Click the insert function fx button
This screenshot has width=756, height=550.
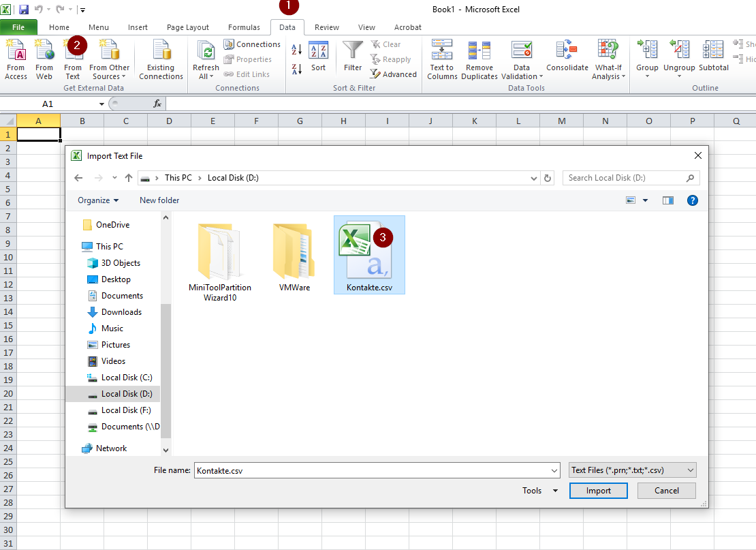pyautogui.click(x=157, y=104)
